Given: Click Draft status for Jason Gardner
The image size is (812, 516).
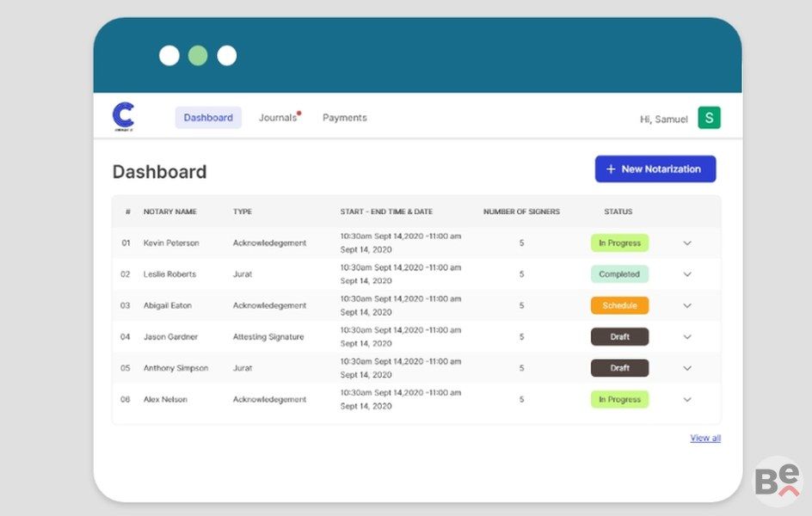Looking at the screenshot, I should click(x=619, y=337).
